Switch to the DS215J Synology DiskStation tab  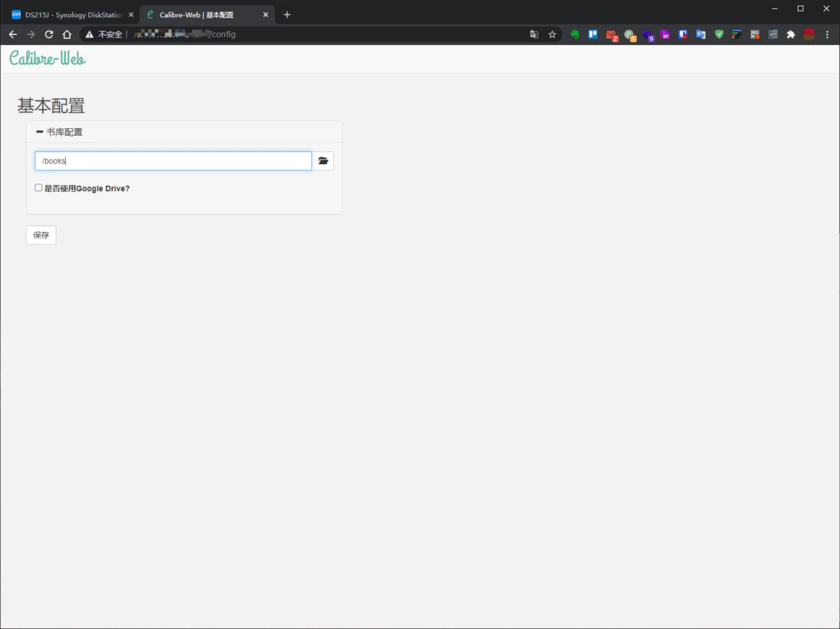coord(71,15)
